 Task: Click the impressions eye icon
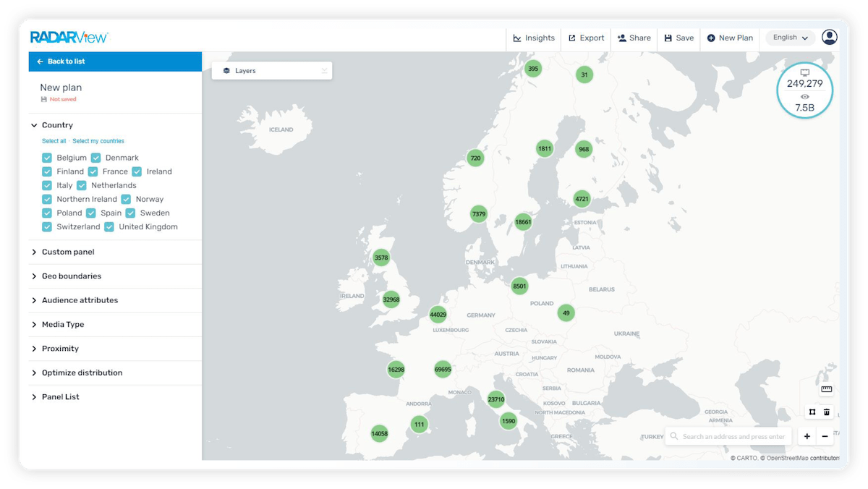click(805, 96)
